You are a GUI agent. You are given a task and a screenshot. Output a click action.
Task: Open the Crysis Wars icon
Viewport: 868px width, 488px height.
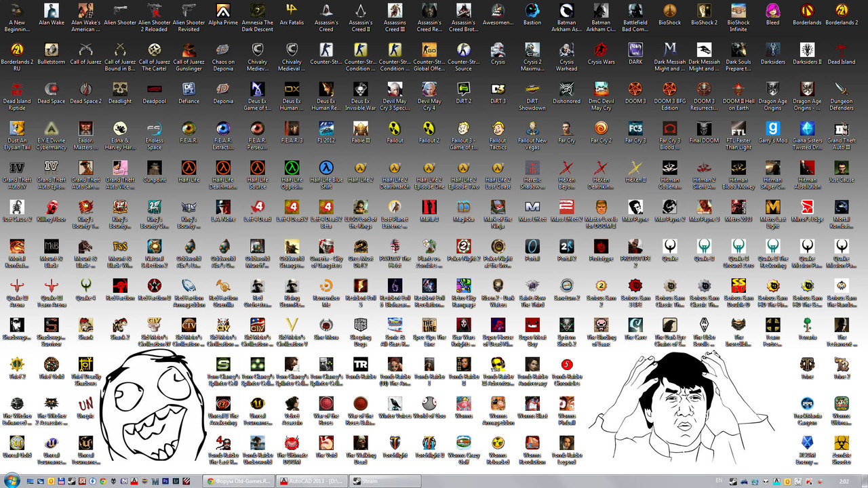click(601, 54)
